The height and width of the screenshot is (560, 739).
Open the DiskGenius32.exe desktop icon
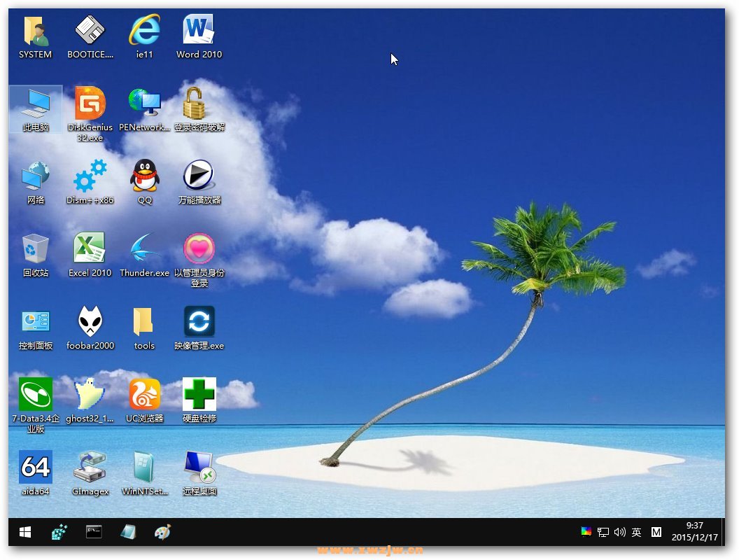coord(90,114)
